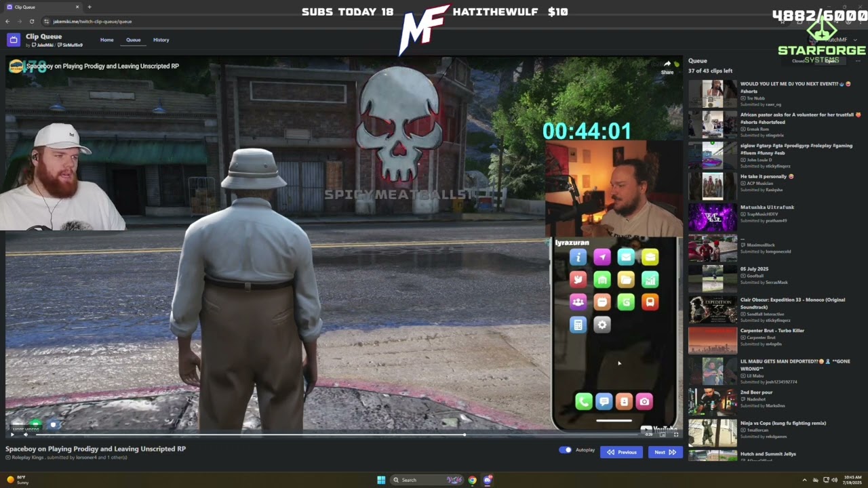The width and height of the screenshot is (868, 488).
Task: Open clock showing 10:45 AM
Action: 852,480
